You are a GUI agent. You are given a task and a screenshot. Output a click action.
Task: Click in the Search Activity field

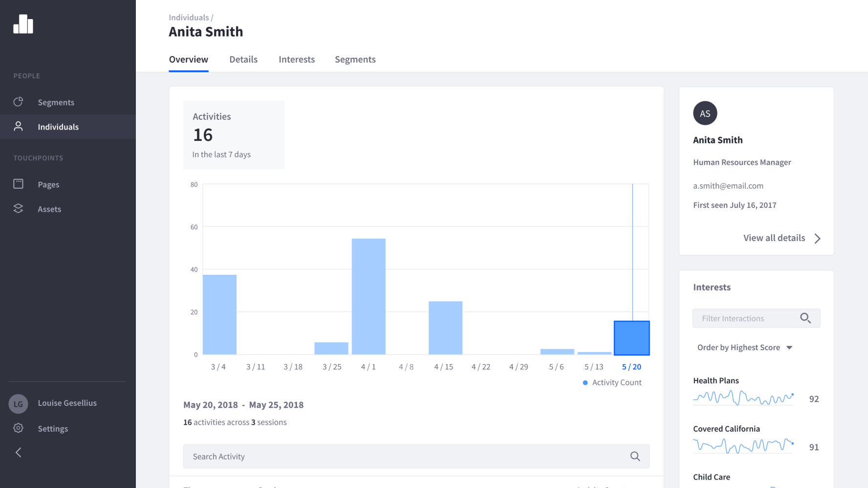pos(416,456)
